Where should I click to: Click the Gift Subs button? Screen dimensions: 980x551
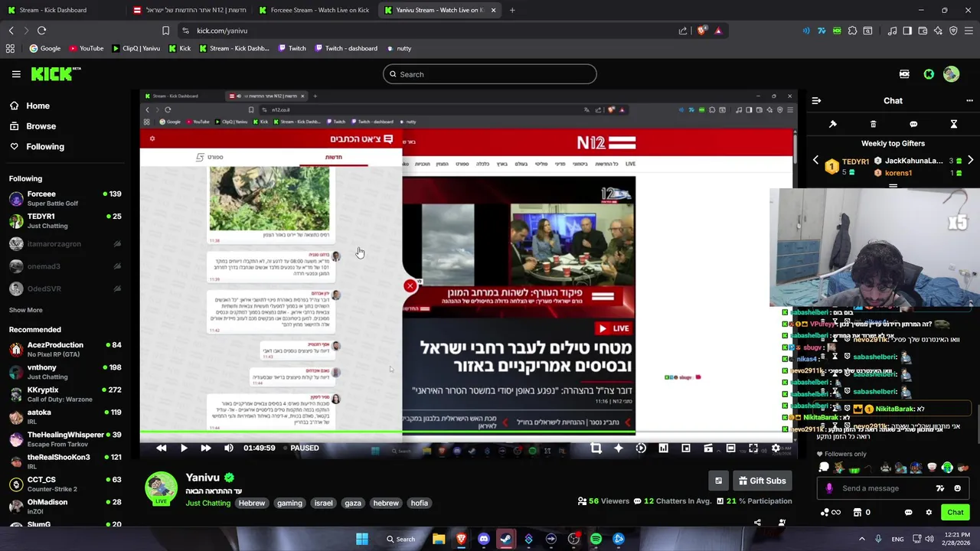[x=762, y=481]
